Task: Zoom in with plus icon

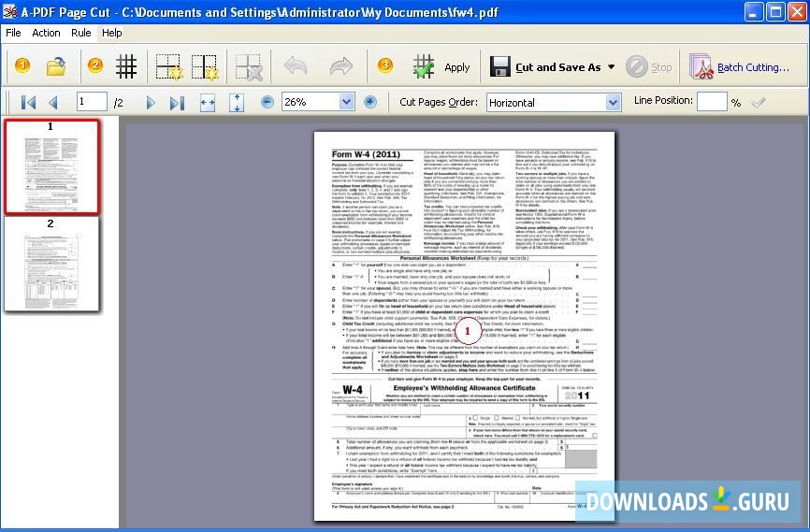Action: [369, 102]
